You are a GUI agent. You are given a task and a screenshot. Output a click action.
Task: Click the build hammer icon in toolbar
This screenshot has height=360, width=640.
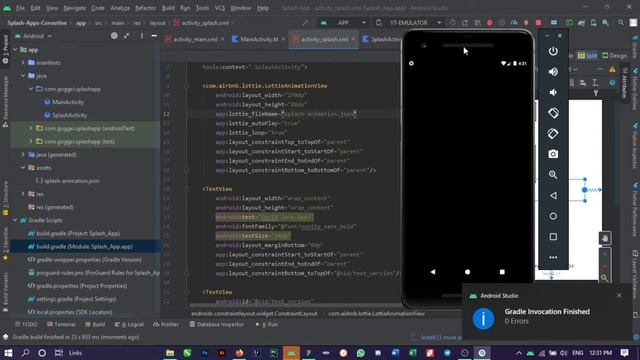tap(305, 23)
